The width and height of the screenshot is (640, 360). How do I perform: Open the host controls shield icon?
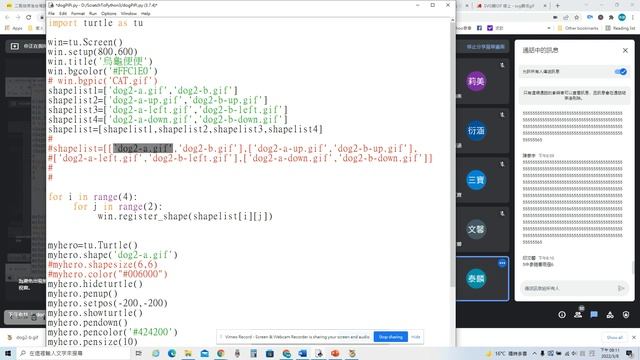(626, 315)
